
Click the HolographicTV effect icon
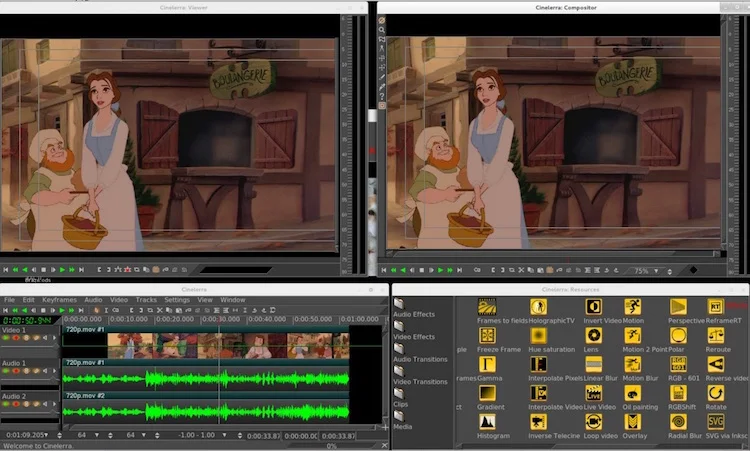[538, 307]
